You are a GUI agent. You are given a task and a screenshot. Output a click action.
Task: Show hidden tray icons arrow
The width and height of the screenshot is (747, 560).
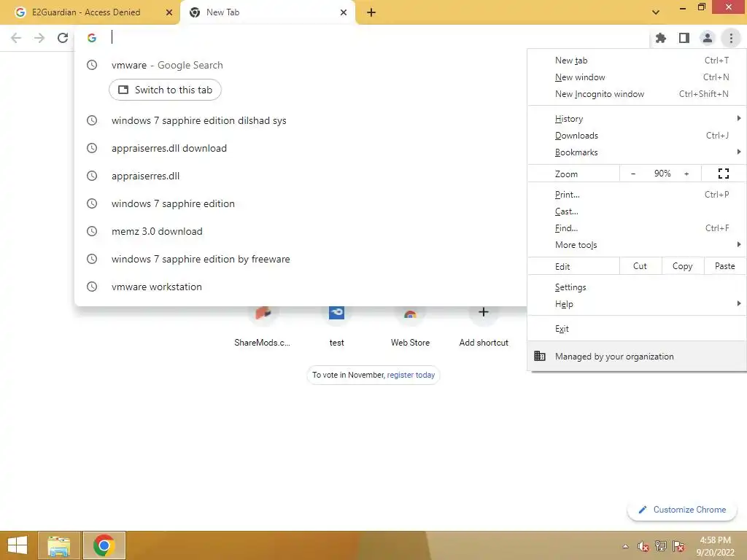[x=625, y=546]
